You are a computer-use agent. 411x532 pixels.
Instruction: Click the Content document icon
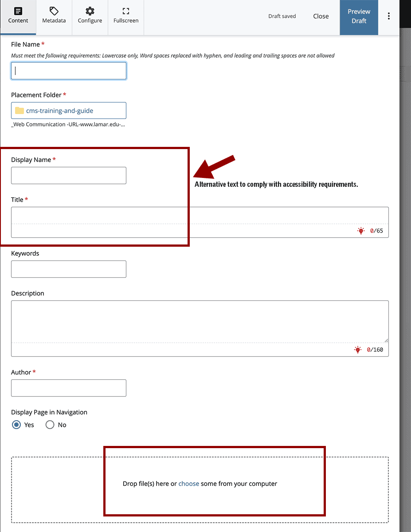[x=18, y=11]
